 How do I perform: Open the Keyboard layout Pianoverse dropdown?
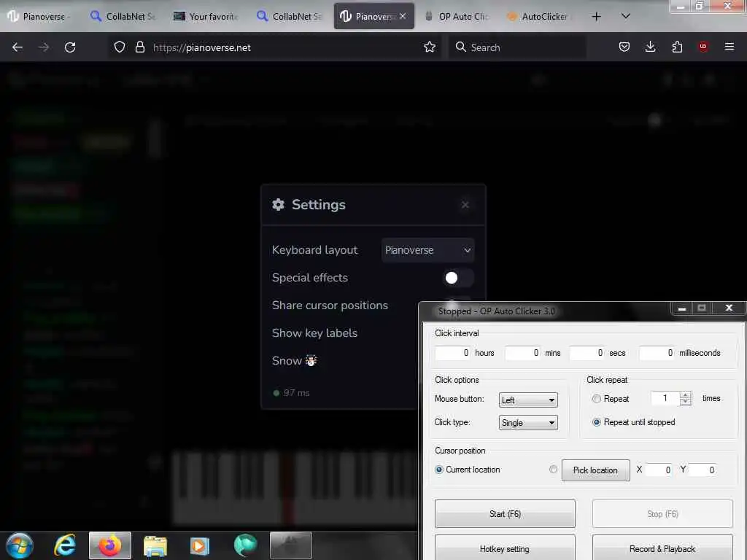[427, 250]
